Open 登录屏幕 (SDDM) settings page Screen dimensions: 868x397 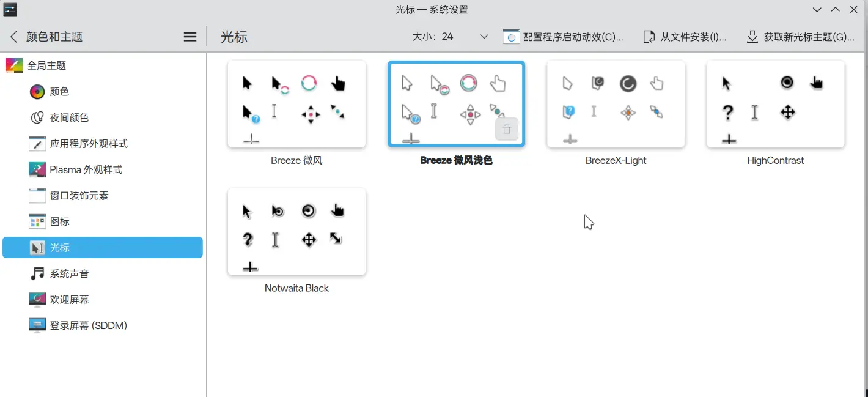point(103,325)
